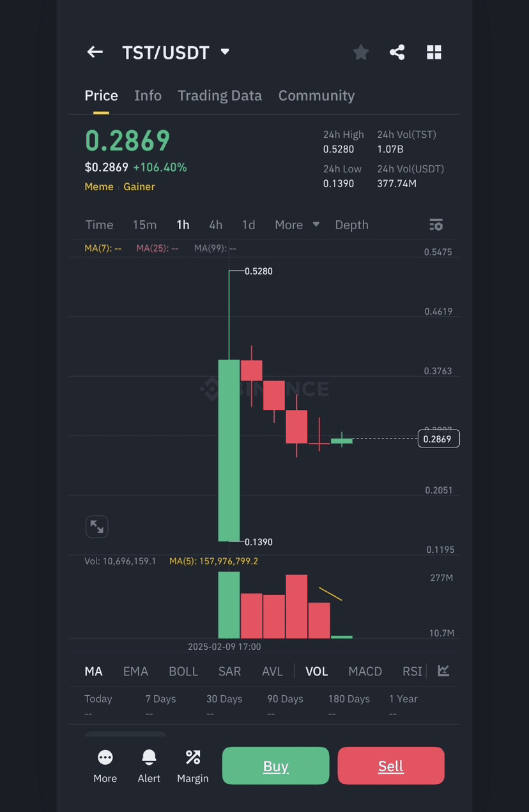The height and width of the screenshot is (812, 529).
Task: Expand chart to fullscreen using arrows icon
Action: [x=97, y=527]
